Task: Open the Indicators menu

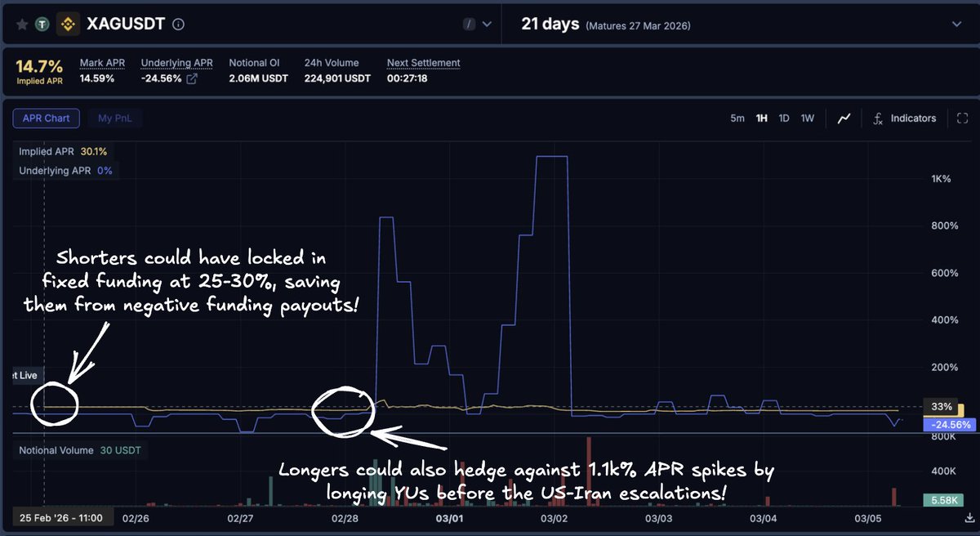Action: click(x=904, y=118)
